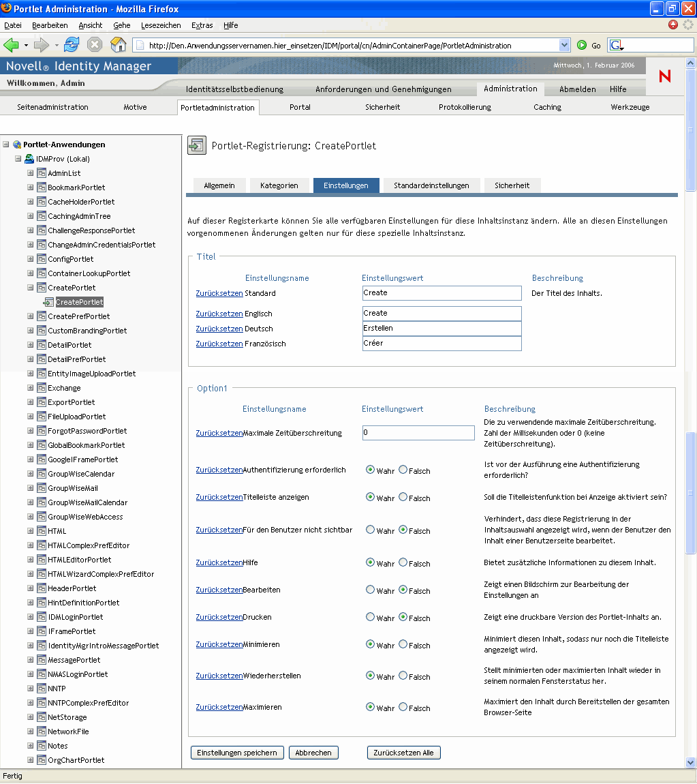Switch to the Kategorien tab
Viewport: 697px width, 784px height.
pyautogui.click(x=279, y=185)
